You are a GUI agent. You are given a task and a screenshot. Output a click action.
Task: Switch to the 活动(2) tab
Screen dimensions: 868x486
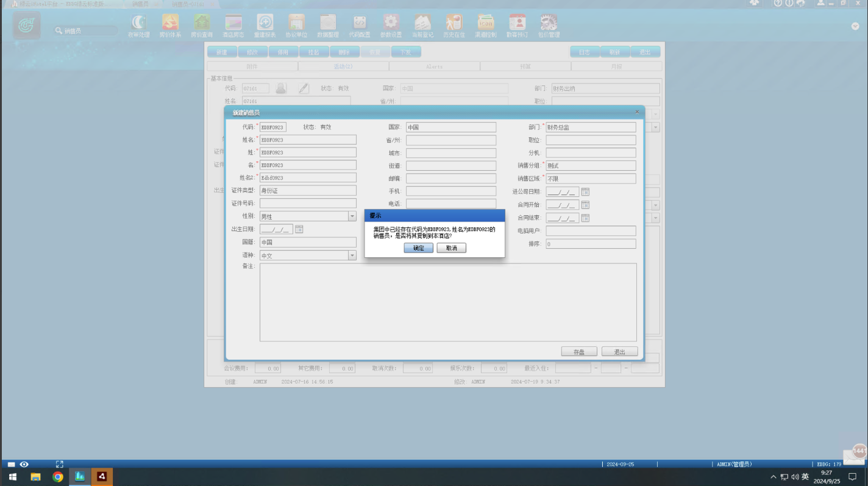click(343, 66)
